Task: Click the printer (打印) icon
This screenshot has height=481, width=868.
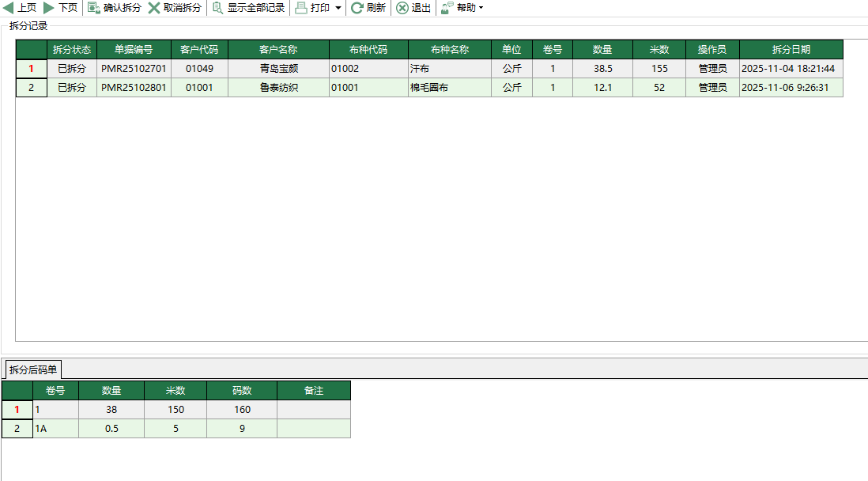Action: [x=301, y=8]
